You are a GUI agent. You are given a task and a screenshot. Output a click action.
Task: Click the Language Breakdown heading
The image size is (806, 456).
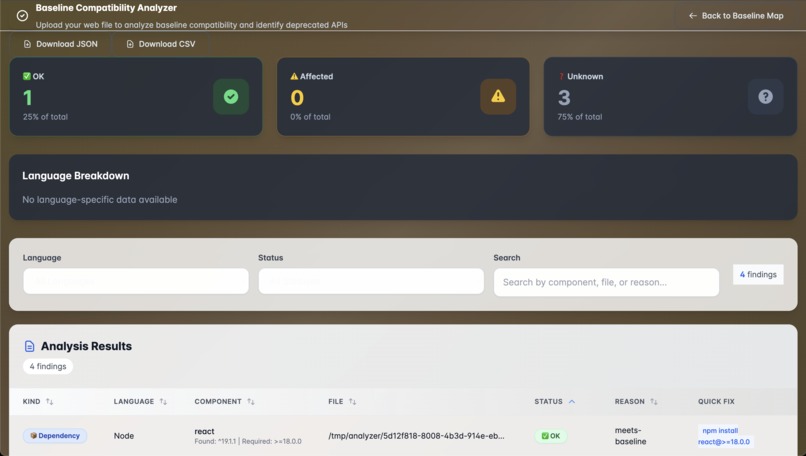coord(76,176)
